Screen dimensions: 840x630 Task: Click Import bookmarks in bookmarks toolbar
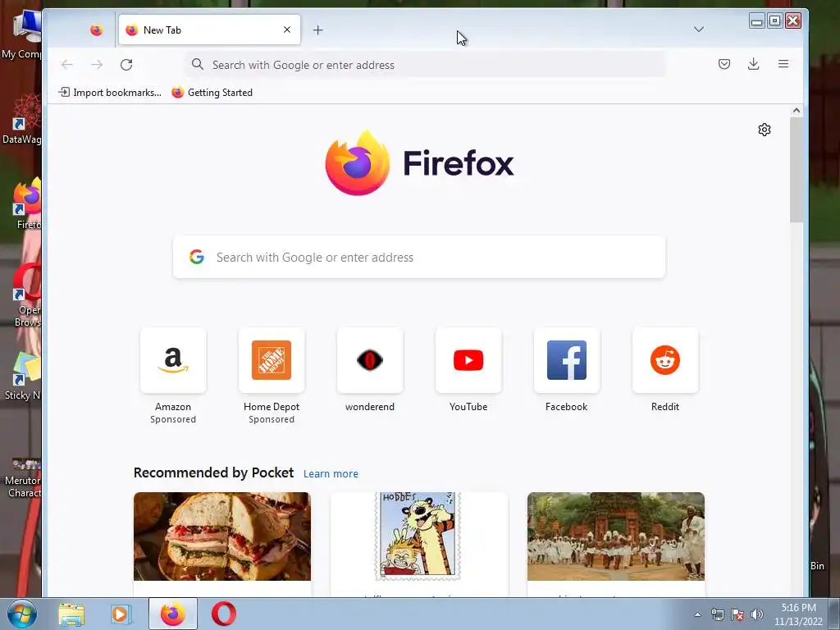tap(110, 93)
